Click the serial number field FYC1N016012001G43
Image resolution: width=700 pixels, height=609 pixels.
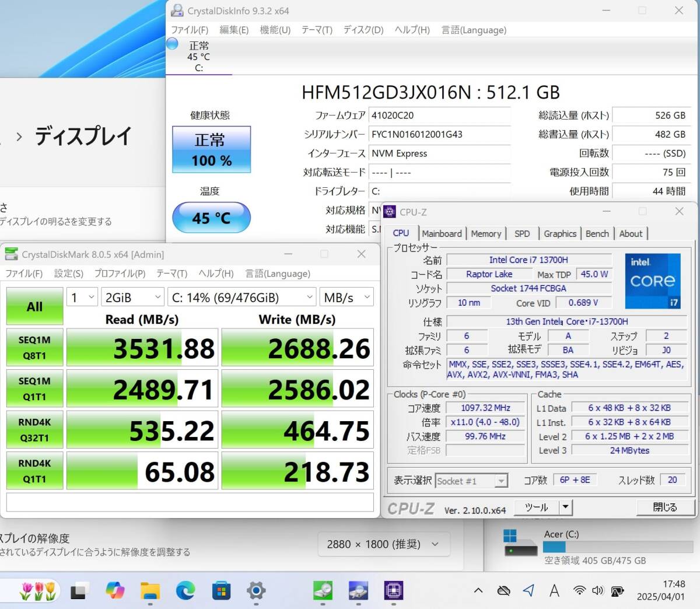(440, 134)
